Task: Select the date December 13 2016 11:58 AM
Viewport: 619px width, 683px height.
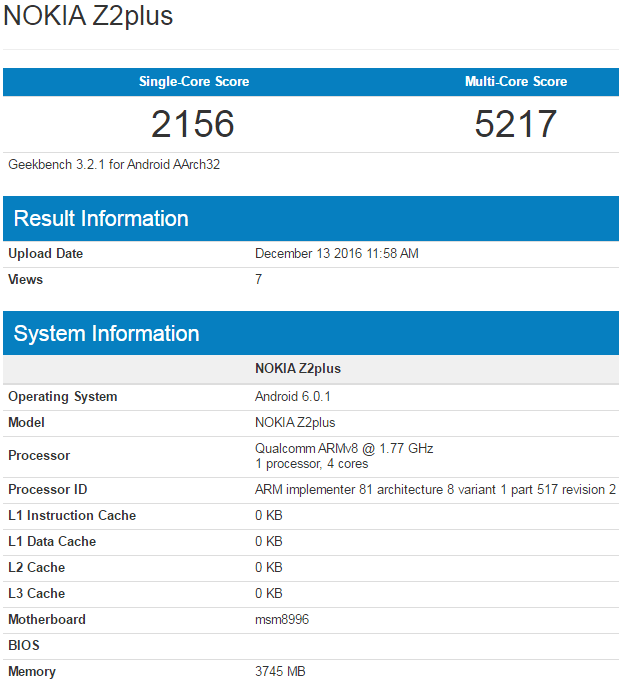Action: (x=337, y=254)
